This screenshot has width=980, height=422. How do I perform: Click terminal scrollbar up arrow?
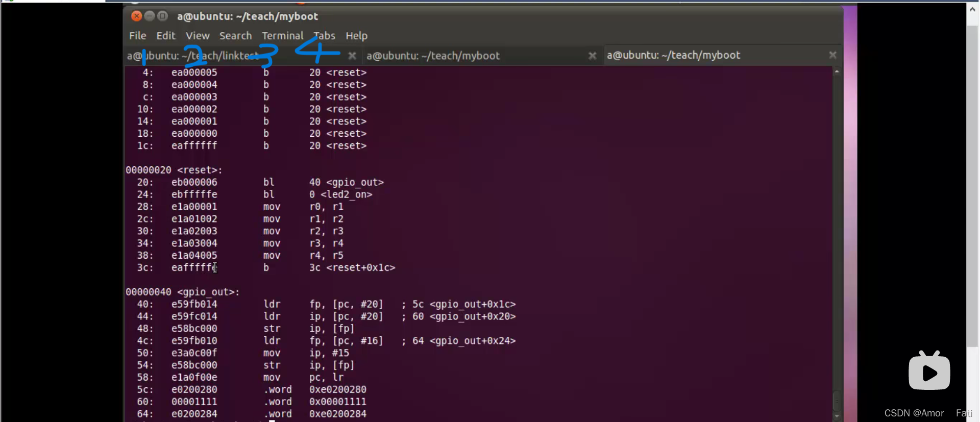[837, 71]
